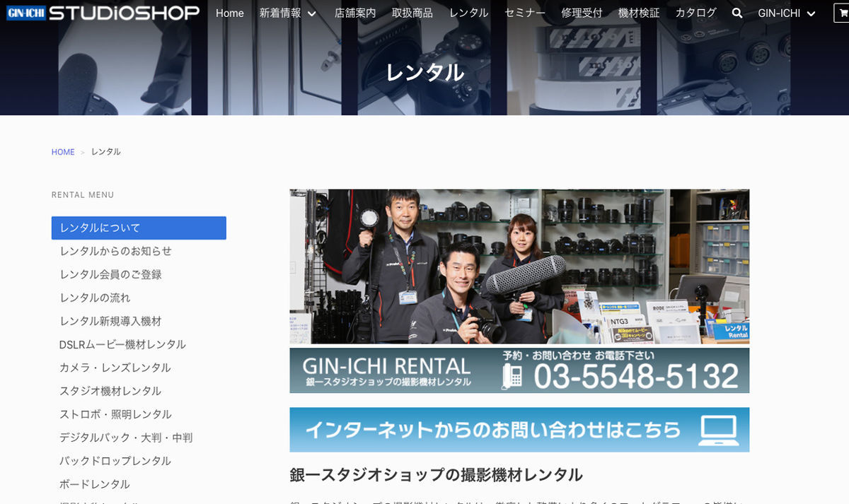The width and height of the screenshot is (849, 504).
Task: Open バックドロップレンタル page
Action: pos(116,460)
